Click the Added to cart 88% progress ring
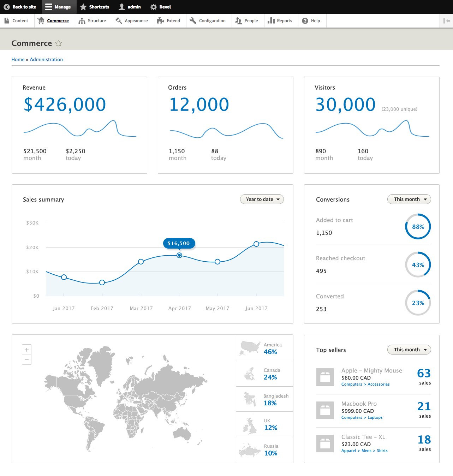Image resolution: width=453 pixels, height=476 pixels. click(418, 226)
